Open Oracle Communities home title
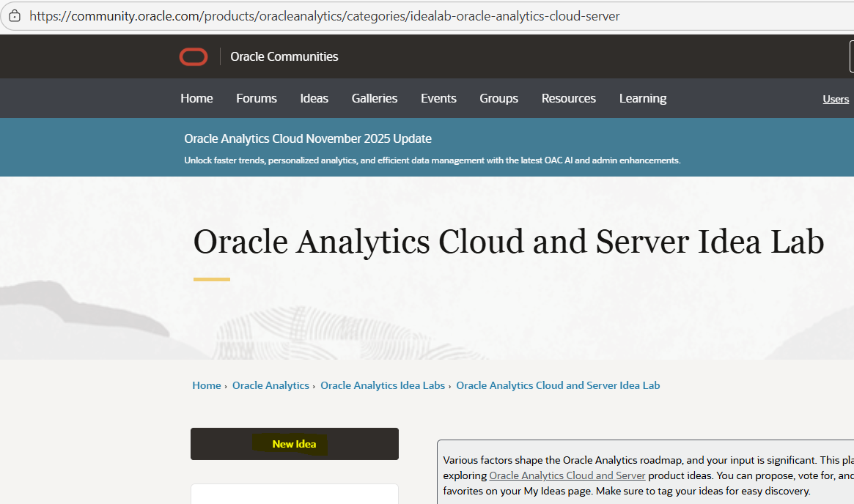This screenshot has width=854, height=504. coord(284,56)
